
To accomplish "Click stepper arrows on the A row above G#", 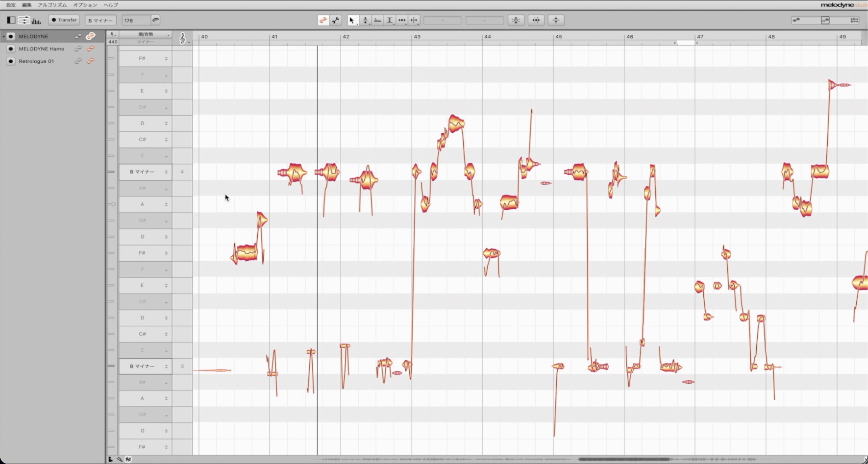I will [x=166, y=204].
